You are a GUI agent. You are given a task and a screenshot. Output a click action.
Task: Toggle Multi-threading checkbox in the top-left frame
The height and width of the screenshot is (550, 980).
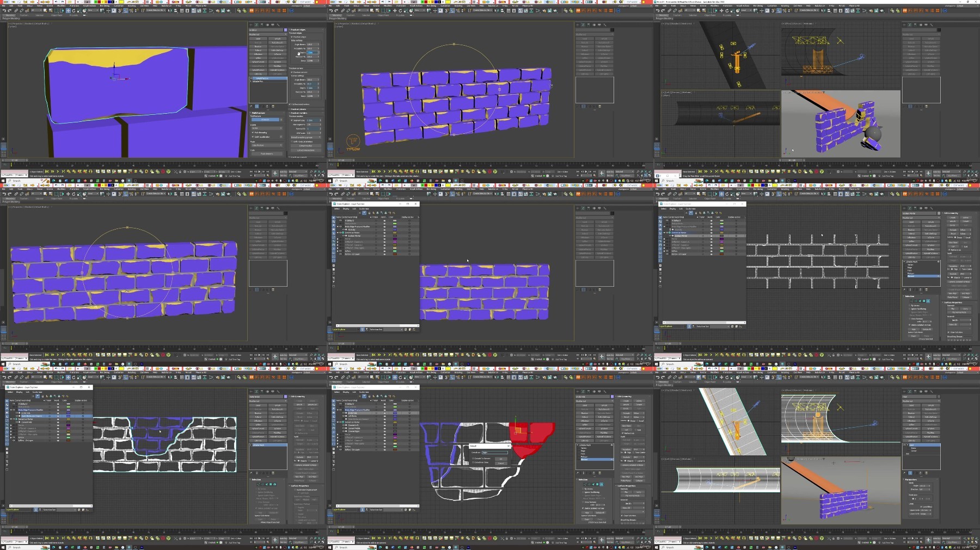pos(253,132)
